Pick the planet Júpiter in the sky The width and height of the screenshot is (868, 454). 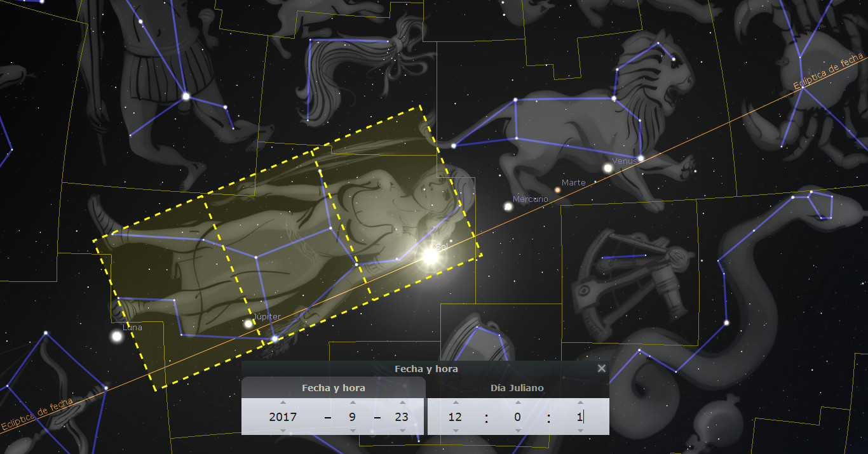[x=248, y=324]
